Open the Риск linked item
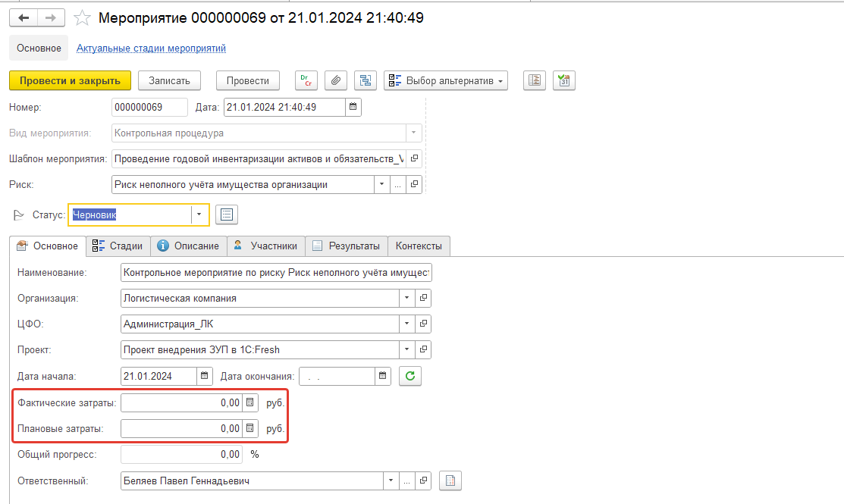844x504 pixels. [414, 184]
